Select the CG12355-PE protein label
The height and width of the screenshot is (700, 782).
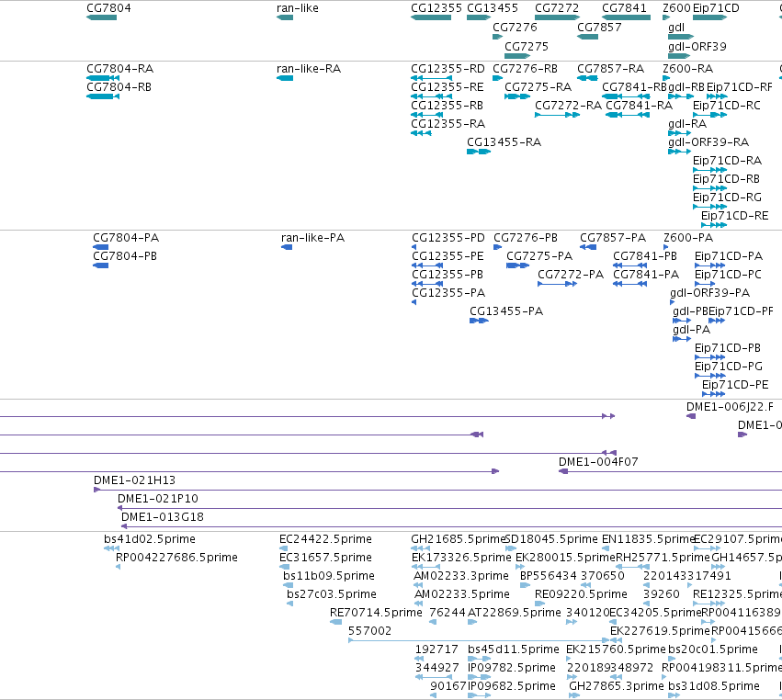tap(448, 256)
